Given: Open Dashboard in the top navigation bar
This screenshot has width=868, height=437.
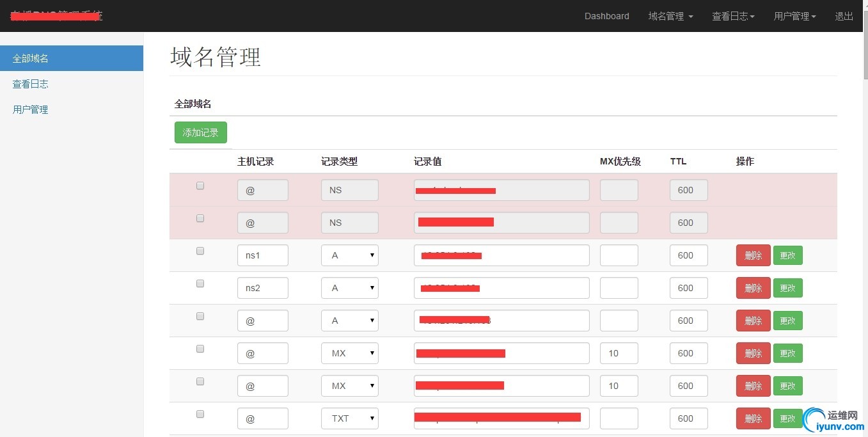Looking at the screenshot, I should pos(606,16).
